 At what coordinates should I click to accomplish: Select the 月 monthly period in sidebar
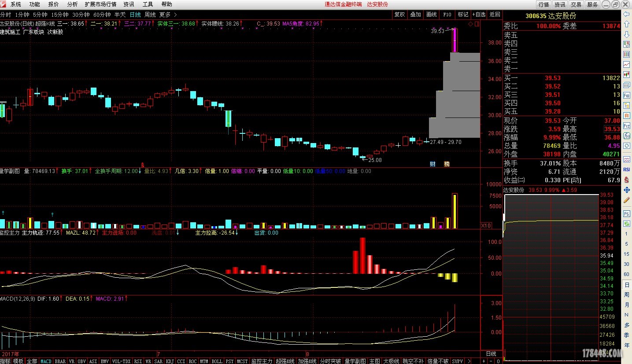[x=626, y=304]
